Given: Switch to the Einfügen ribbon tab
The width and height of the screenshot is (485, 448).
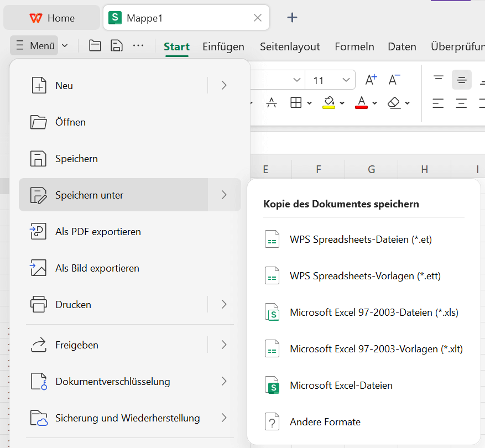Looking at the screenshot, I should (223, 46).
